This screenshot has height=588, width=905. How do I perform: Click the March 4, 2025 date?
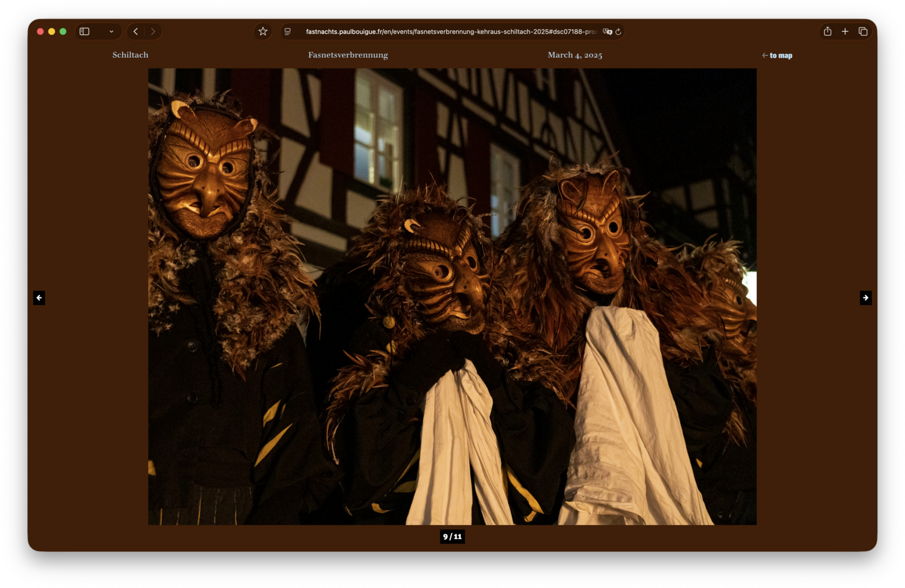tap(575, 55)
